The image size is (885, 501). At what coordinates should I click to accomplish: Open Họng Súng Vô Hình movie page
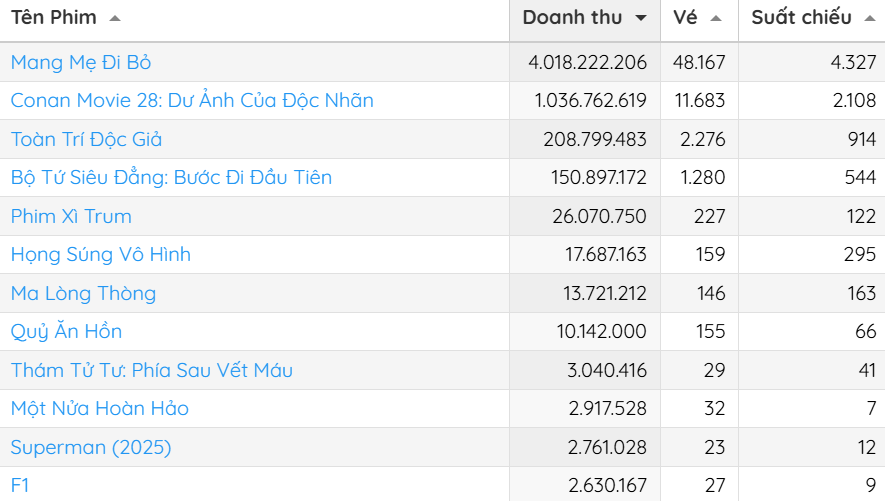point(100,255)
